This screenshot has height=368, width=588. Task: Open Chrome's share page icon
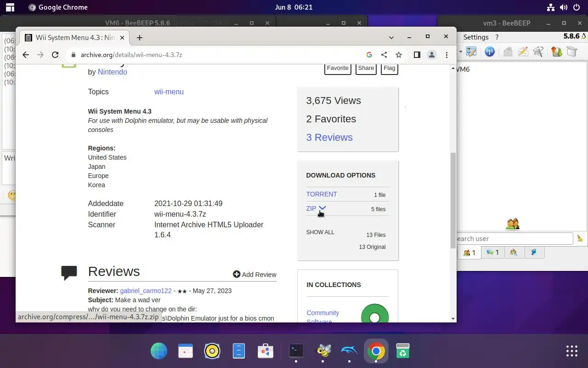384,55
